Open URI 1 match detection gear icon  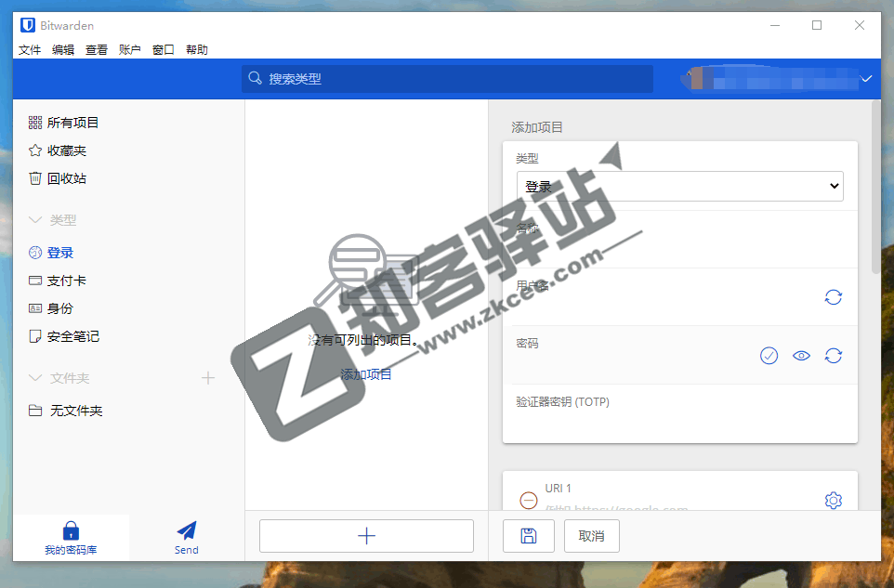click(833, 500)
